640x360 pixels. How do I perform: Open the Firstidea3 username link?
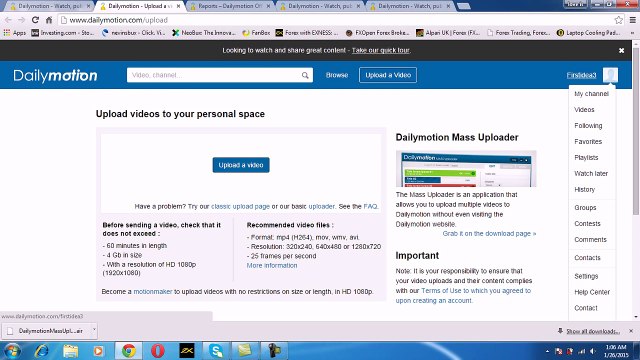coord(581,75)
